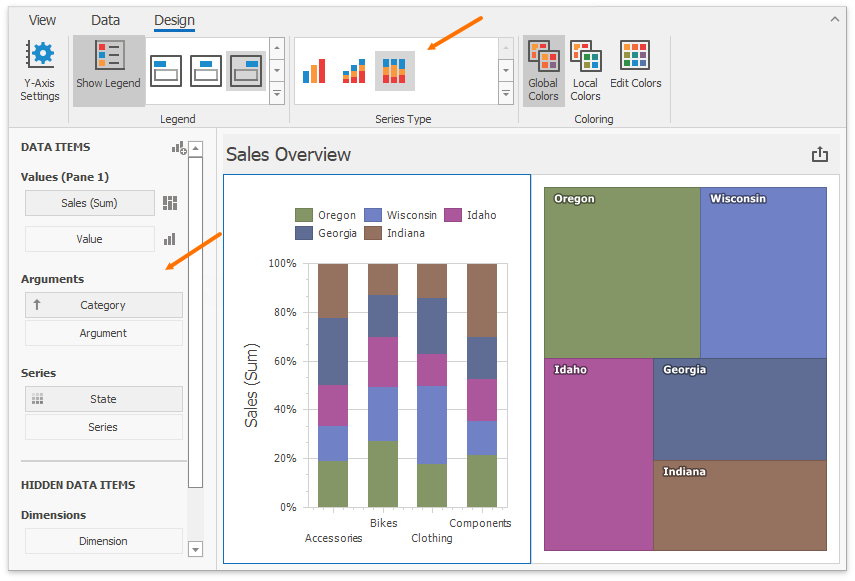
Task: Click the options icon next to Sales (Sum)
Action: pos(170,204)
